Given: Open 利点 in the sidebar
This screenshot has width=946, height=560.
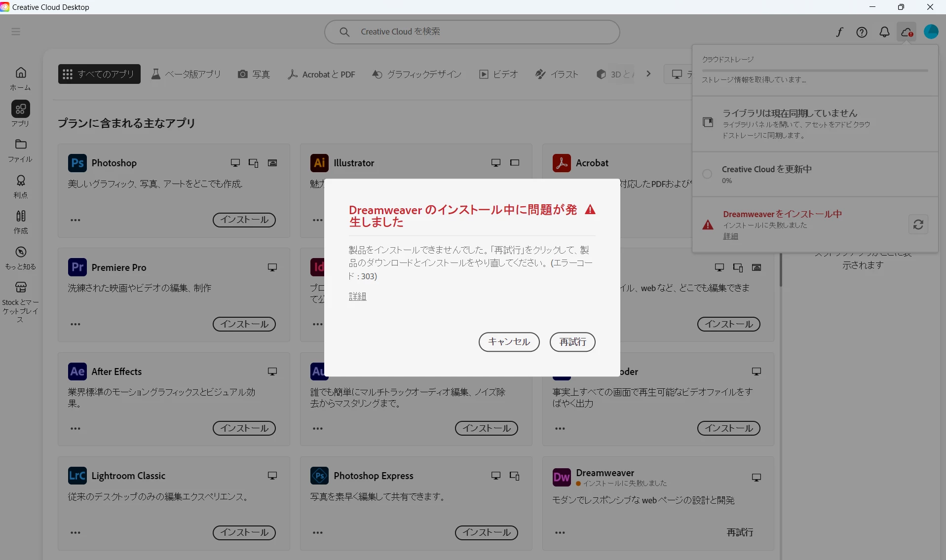Looking at the screenshot, I should coord(21,187).
